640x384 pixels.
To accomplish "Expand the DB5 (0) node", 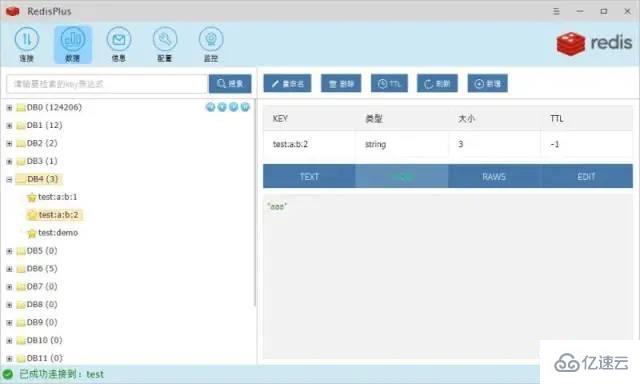I will tap(9, 251).
